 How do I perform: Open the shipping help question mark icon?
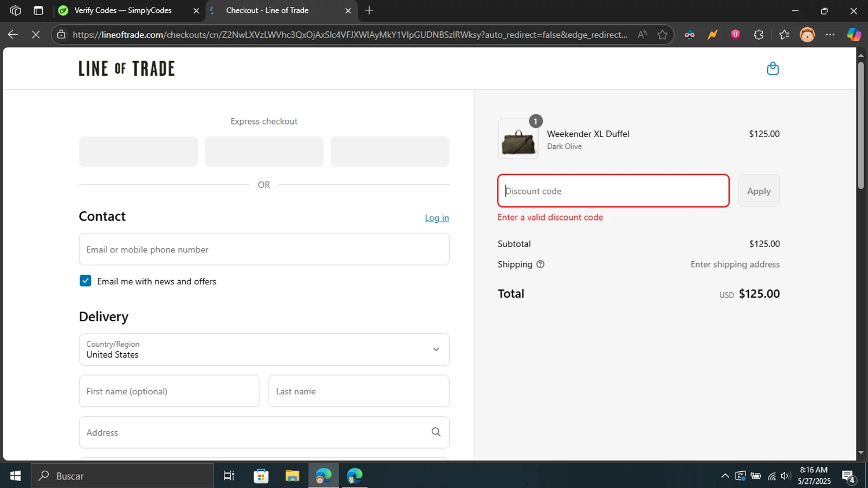point(540,264)
